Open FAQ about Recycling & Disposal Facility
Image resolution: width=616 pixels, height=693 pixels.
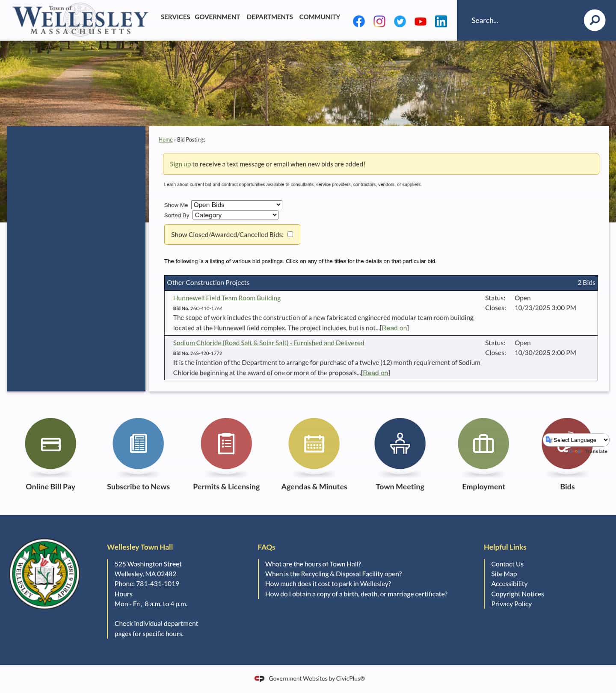tap(333, 574)
